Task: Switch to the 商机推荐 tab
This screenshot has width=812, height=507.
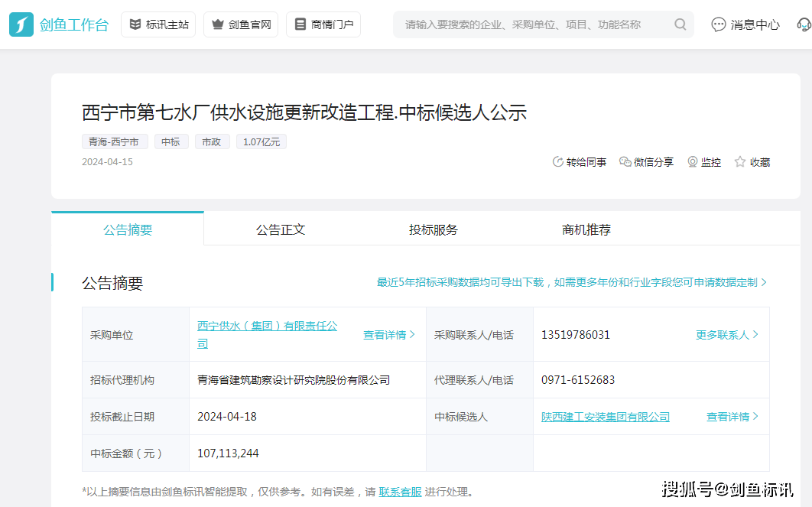Action: (586, 229)
